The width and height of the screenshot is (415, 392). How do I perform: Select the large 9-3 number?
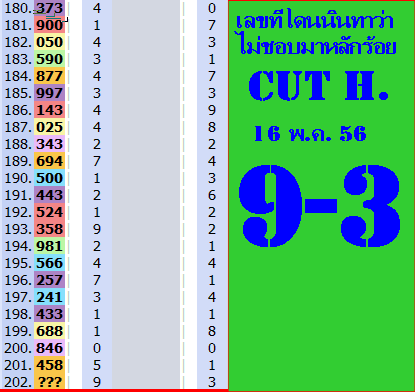319,206
